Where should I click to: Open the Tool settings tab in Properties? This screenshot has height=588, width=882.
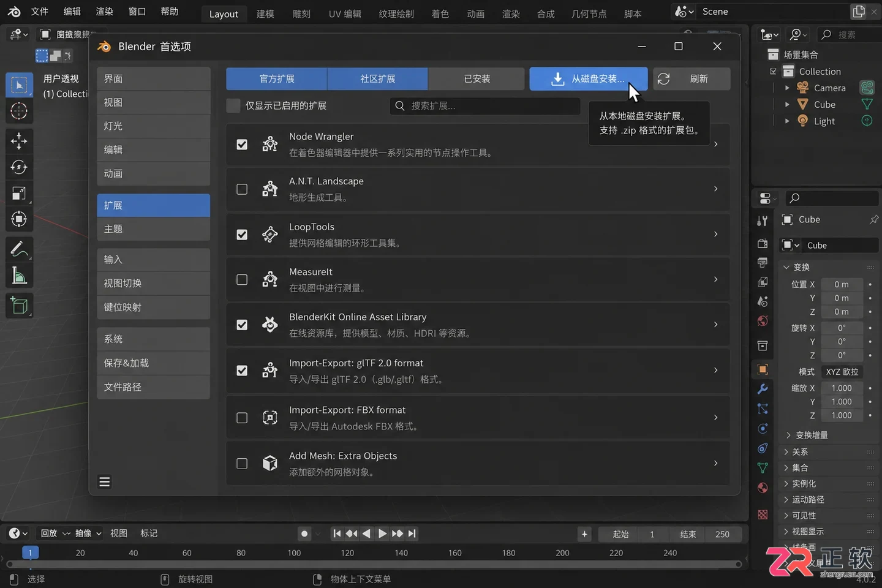click(x=763, y=221)
